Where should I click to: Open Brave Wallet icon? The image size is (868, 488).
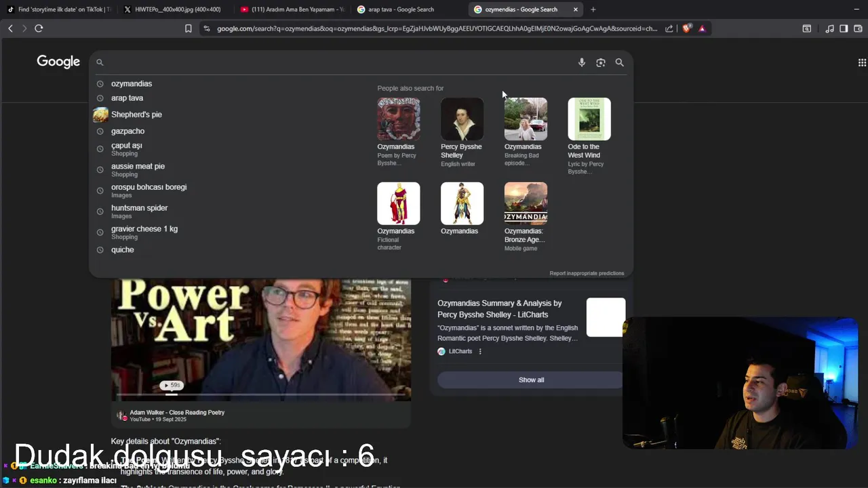(858, 28)
